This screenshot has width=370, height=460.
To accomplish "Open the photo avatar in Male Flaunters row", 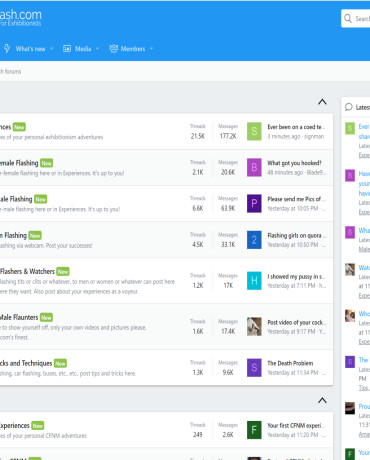I will click(x=254, y=327).
